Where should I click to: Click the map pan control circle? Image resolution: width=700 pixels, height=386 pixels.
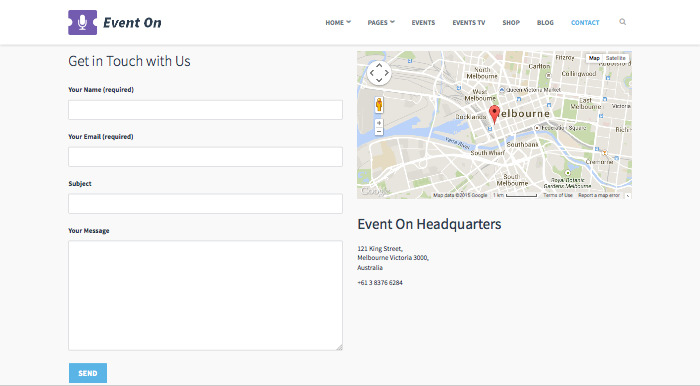coord(379,73)
